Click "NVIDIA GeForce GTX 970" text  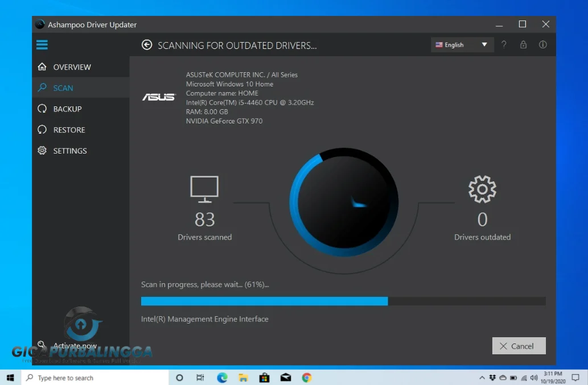pyautogui.click(x=224, y=121)
